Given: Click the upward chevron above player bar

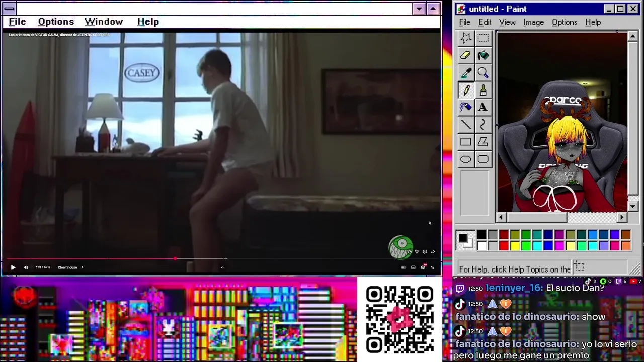Looking at the screenshot, I should (x=222, y=267).
